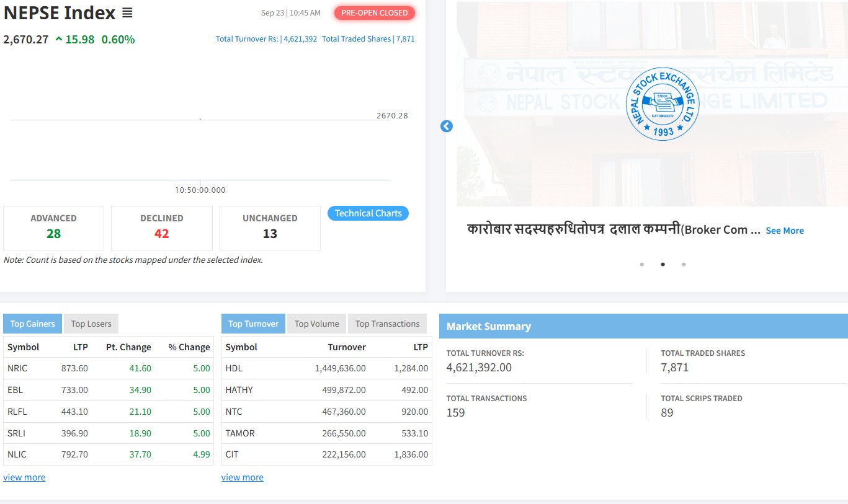
Task: Click the 4,621,392.00 total turnover value
Action: point(479,368)
